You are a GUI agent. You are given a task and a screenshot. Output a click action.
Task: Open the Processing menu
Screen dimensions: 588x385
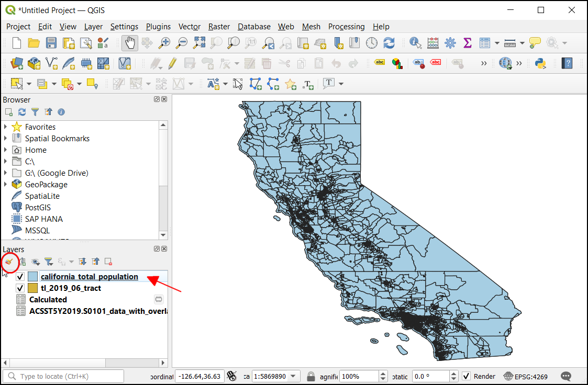pyautogui.click(x=346, y=27)
